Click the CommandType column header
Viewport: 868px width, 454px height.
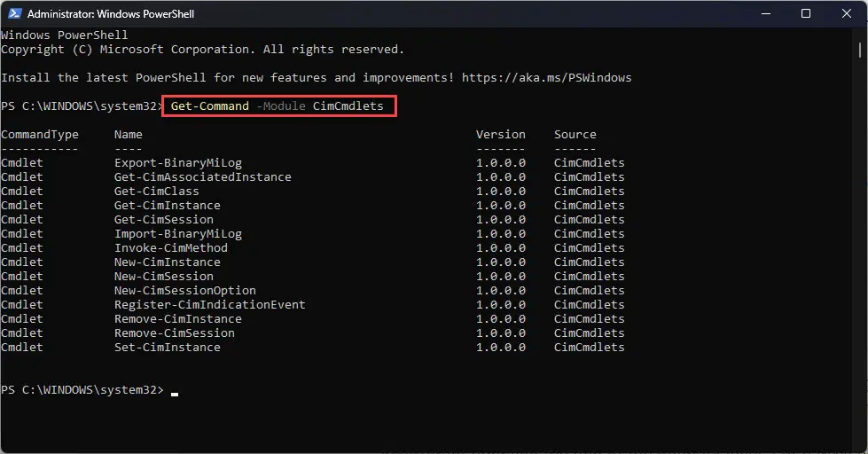[40, 135]
